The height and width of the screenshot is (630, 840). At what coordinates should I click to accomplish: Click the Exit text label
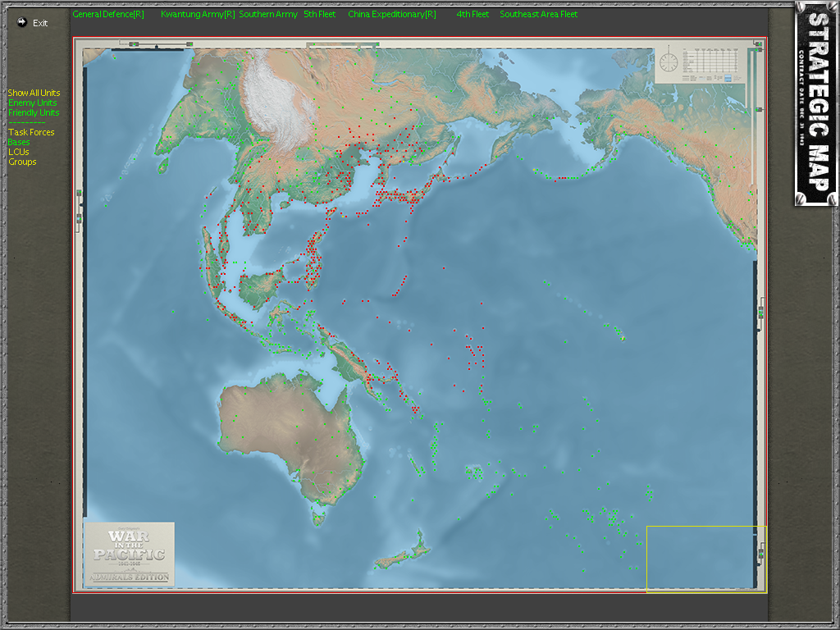pyautogui.click(x=40, y=23)
